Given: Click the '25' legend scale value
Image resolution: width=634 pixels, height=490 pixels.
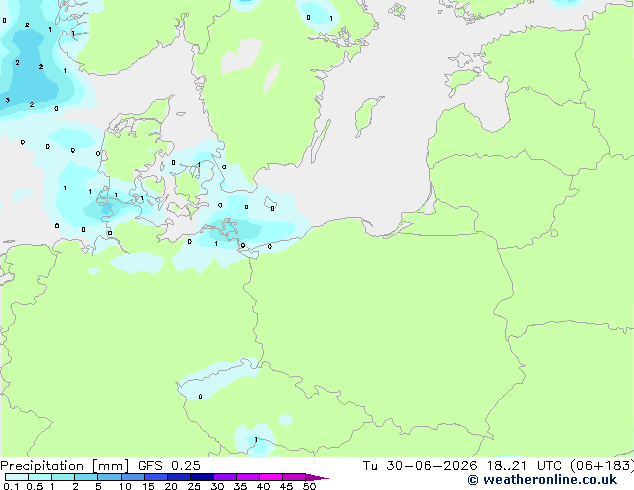Looking at the screenshot, I should pyautogui.click(x=194, y=486).
